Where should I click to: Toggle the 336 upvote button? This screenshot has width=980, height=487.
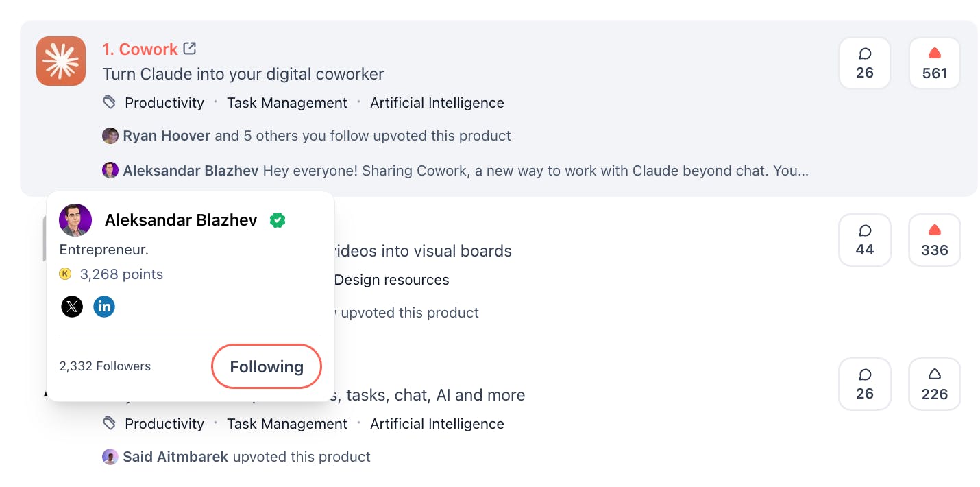click(934, 240)
